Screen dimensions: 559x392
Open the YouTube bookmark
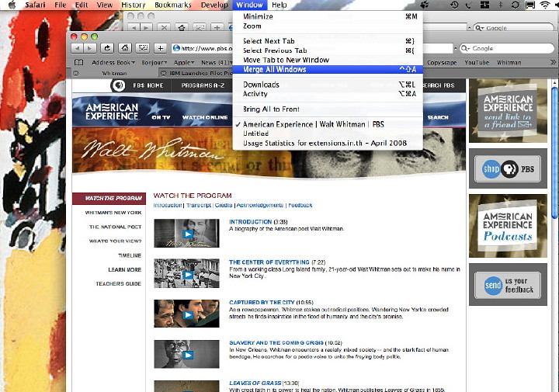[477, 62]
